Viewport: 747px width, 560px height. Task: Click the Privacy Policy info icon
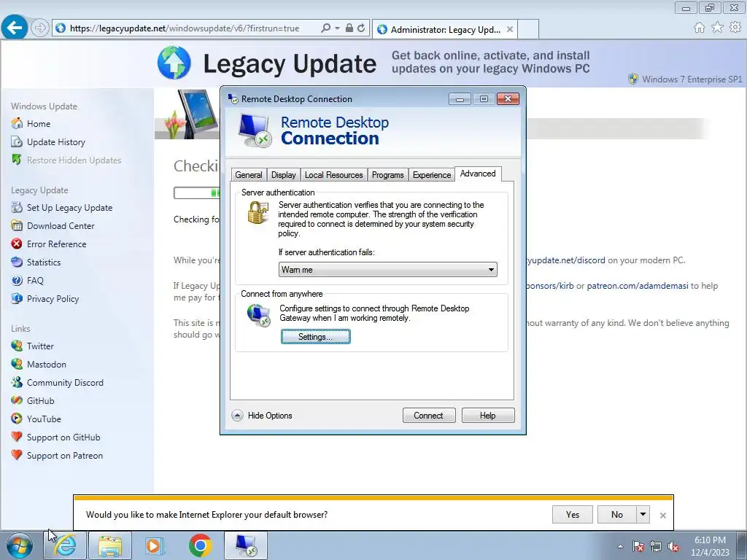17,298
